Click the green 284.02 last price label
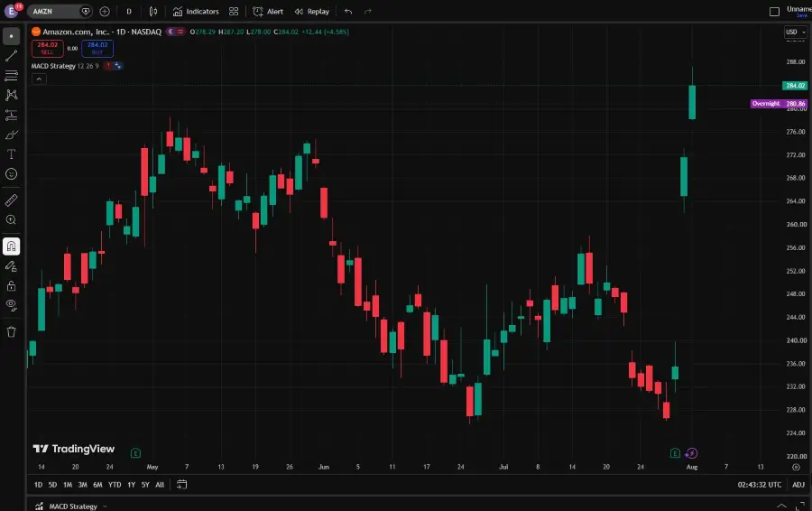Screen dimensions: 812x511 coord(795,86)
